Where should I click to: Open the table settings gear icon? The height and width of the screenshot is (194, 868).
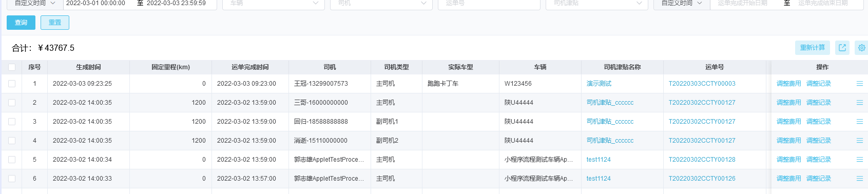click(x=862, y=48)
